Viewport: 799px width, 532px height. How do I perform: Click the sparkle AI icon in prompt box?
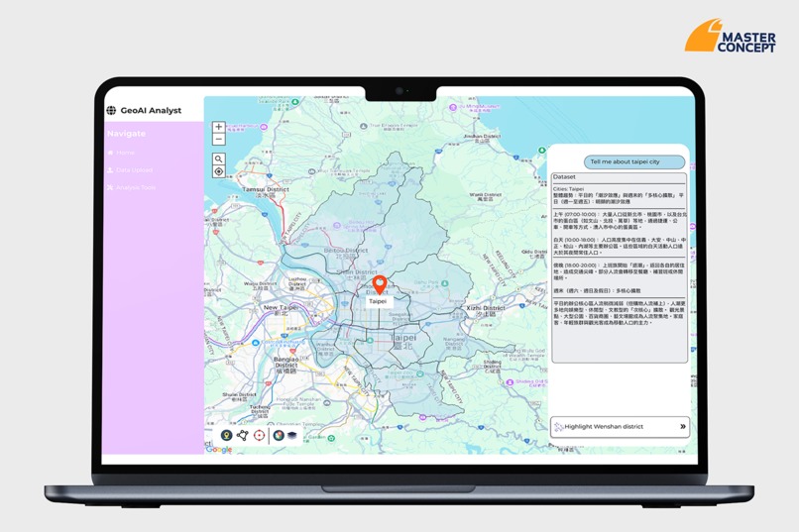pos(558,427)
